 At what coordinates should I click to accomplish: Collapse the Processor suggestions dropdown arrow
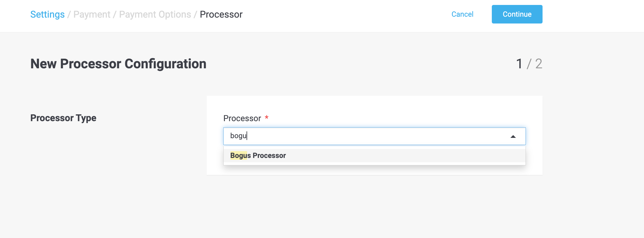[x=513, y=136]
